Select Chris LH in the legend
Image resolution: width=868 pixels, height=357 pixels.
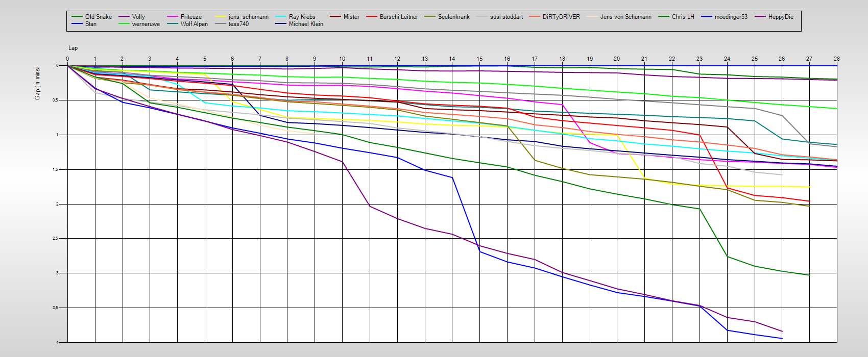683,17
